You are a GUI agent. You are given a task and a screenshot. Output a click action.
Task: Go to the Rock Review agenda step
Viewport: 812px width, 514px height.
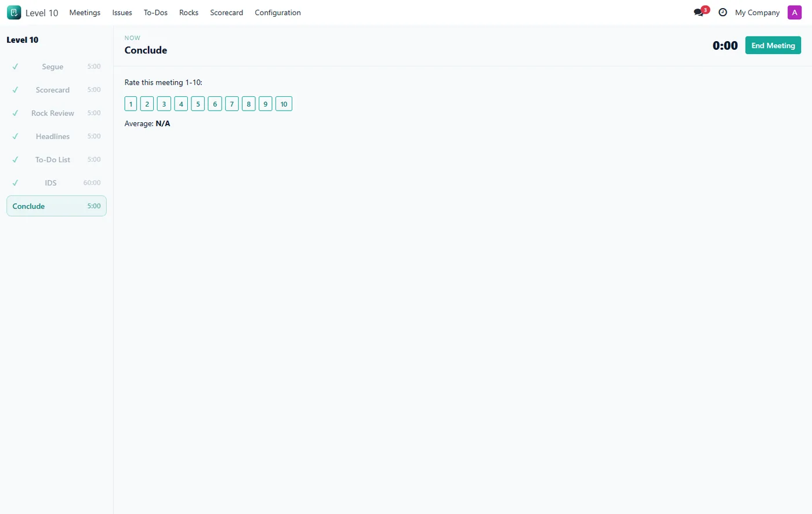coord(56,113)
